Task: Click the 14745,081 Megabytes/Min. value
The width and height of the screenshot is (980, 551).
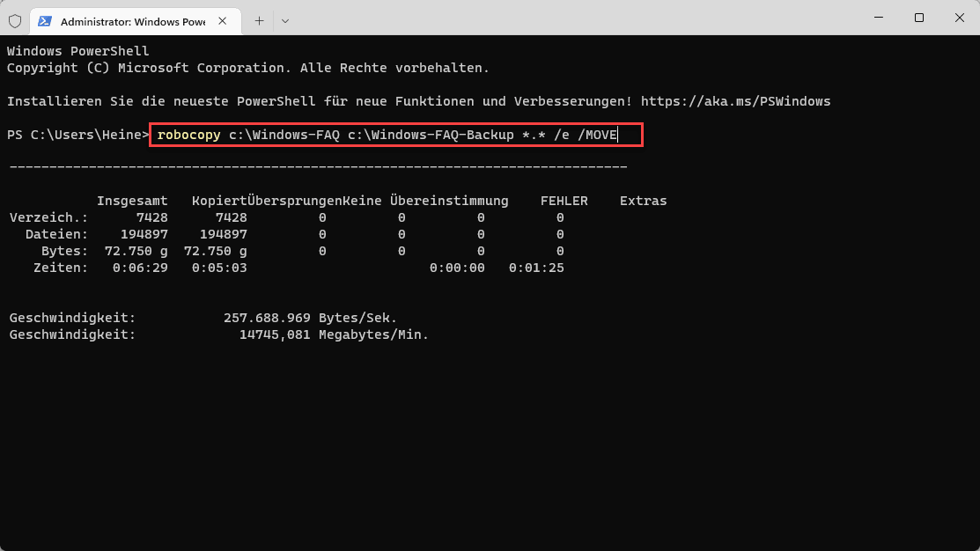Action: [x=334, y=334]
